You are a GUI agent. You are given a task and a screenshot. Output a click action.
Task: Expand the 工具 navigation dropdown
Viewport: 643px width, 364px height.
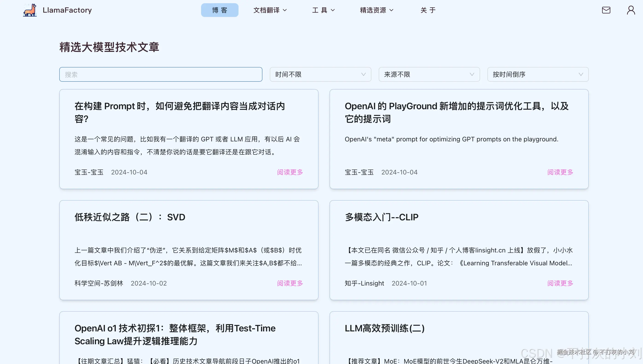click(x=323, y=10)
